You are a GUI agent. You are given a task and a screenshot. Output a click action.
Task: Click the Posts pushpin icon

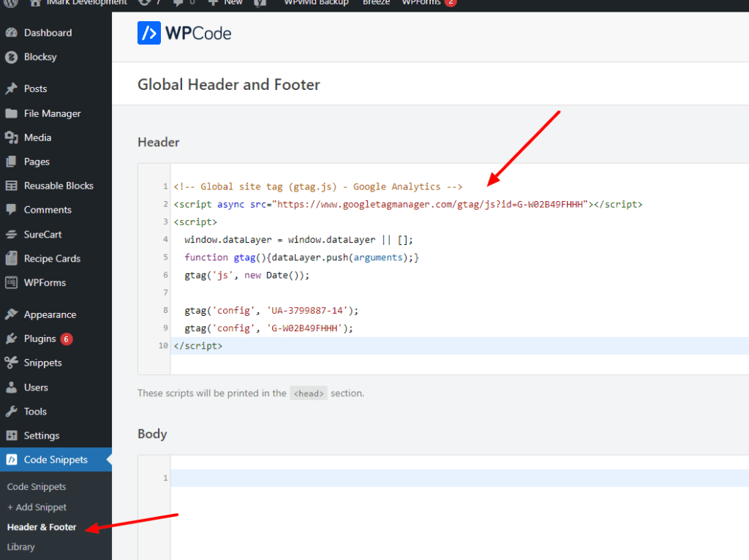(12, 88)
